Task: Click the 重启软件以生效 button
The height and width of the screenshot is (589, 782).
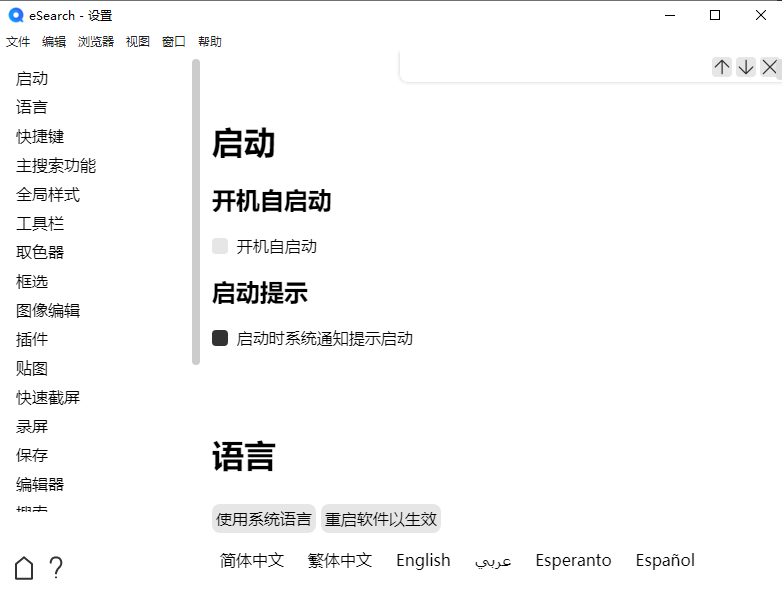Action: (381, 519)
